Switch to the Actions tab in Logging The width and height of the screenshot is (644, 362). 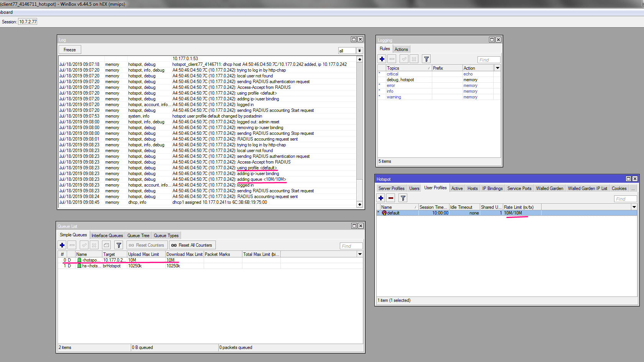click(401, 49)
